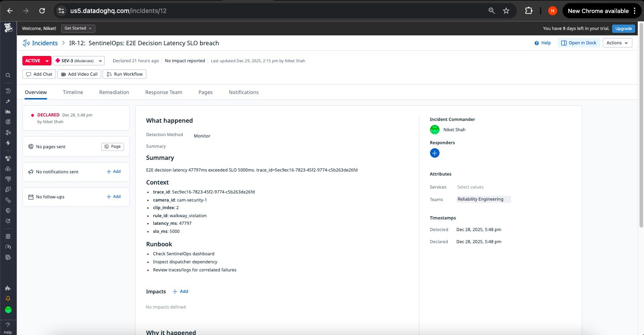Viewport: 644px width, 335px height.
Task: Click the radar icon in sidebar
Action: [x=8, y=133]
